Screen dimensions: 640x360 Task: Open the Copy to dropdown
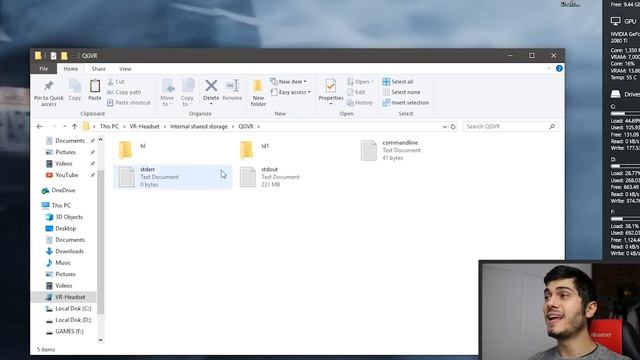(x=187, y=93)
